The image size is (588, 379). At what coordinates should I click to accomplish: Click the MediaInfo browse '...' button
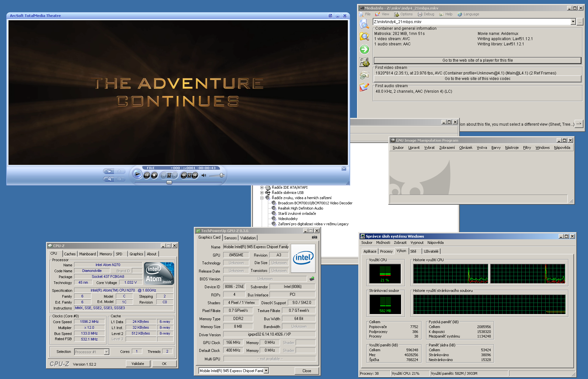click(x=580, y=22)
